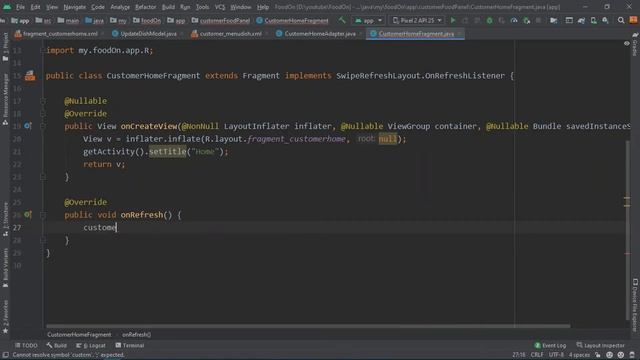The width and height of the screenshot is (640, 360).
Task: Click the user avatar icon at top right
Action: (633, 20)
